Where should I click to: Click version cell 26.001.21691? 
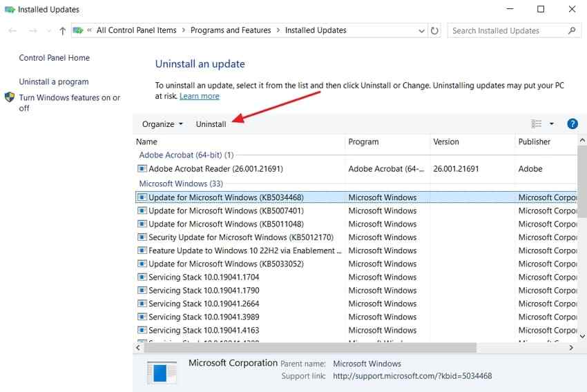pos(456,168)
